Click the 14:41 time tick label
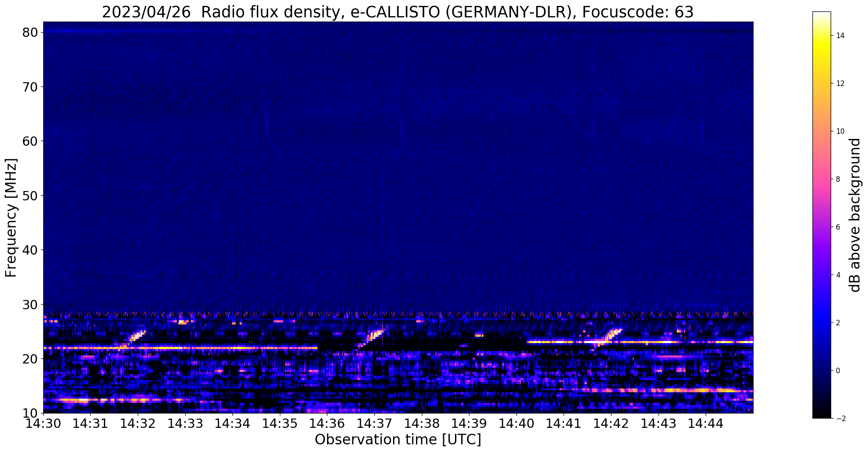868x452 pixels. pos(564,423)
